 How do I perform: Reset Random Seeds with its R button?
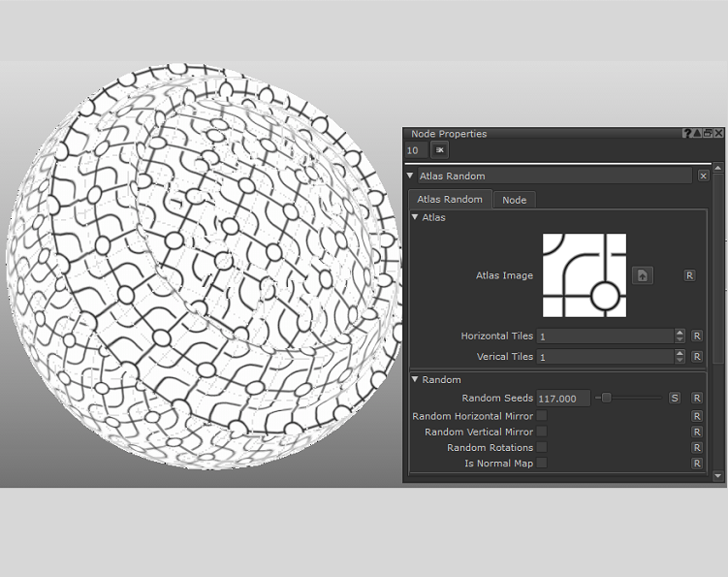coord(696,399)
